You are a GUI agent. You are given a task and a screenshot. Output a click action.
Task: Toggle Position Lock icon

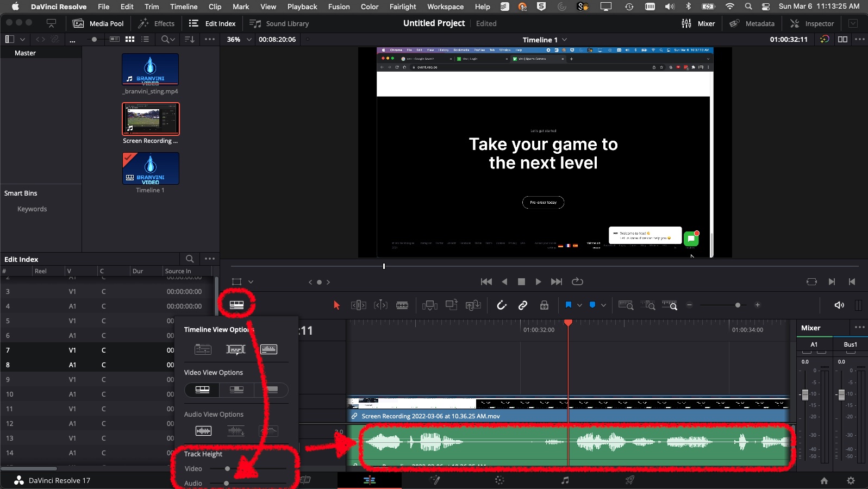point(544,305)
